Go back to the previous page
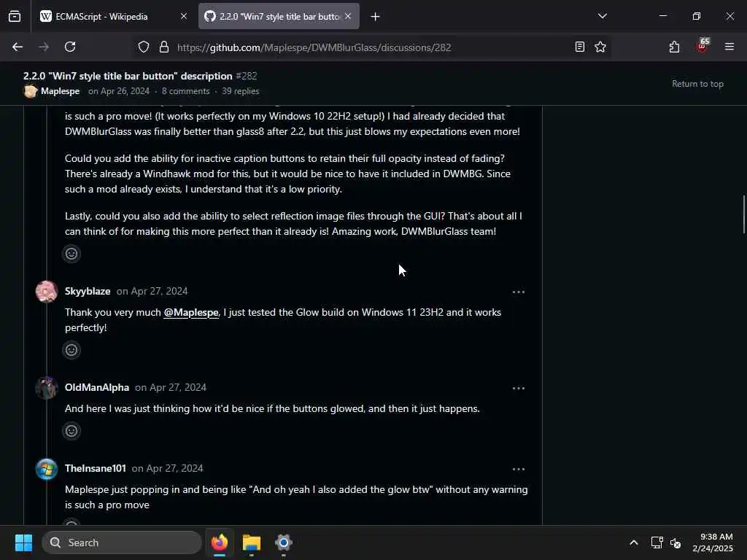This screenshot has height=560, width=747. coord(18,47)
